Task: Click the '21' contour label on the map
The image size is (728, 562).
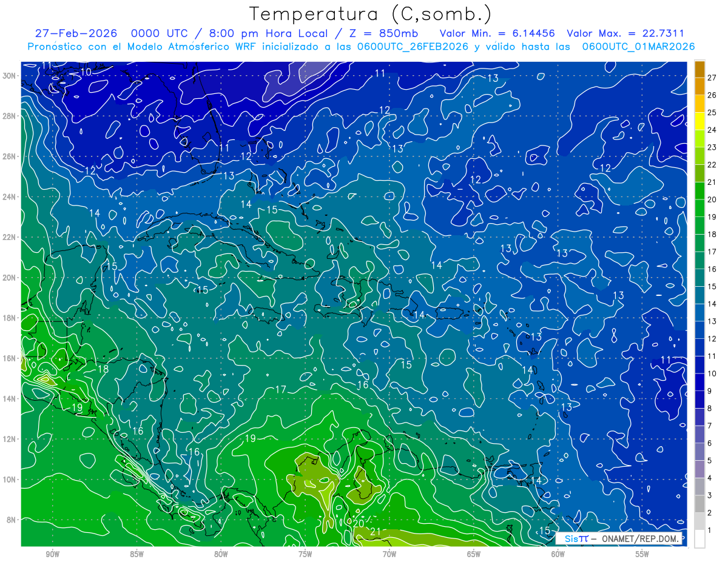Action: 376,532
